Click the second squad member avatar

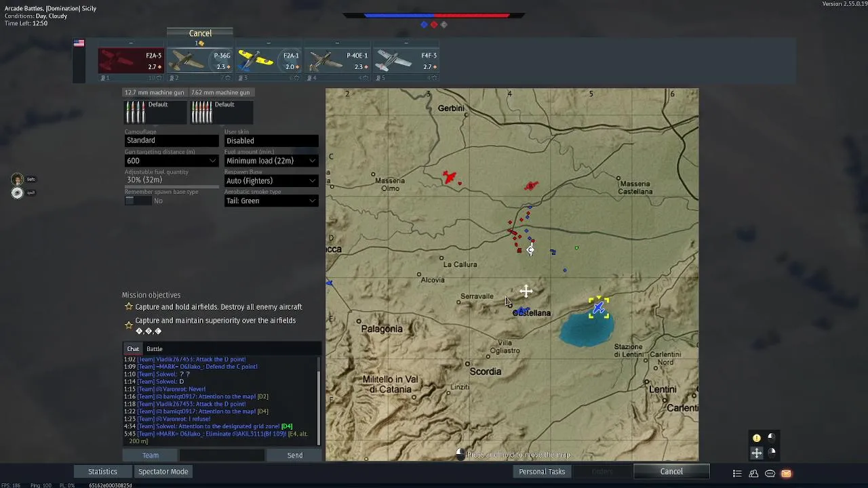coord(18,192)
